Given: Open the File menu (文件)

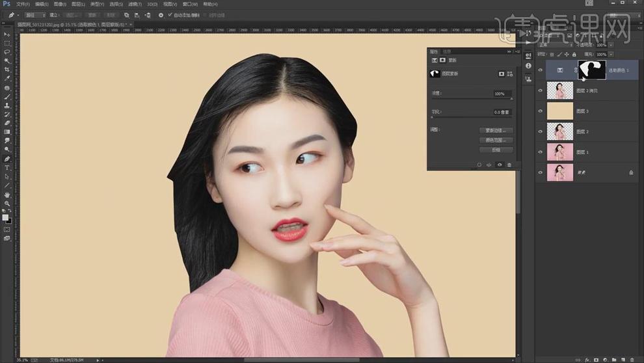Looking at the screenshot, I should tap(23, 4).
